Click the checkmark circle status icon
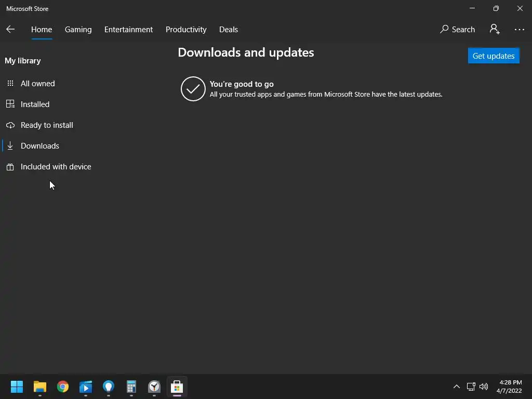Viewport: 532px width, 399px height. pyautogui.click(x=193, y=89)
